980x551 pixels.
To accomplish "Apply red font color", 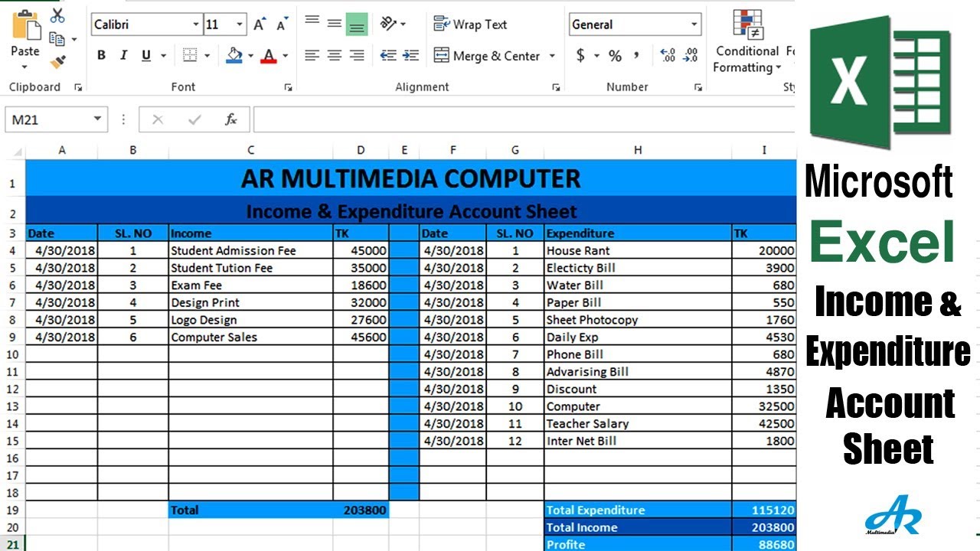I will 269,55.
